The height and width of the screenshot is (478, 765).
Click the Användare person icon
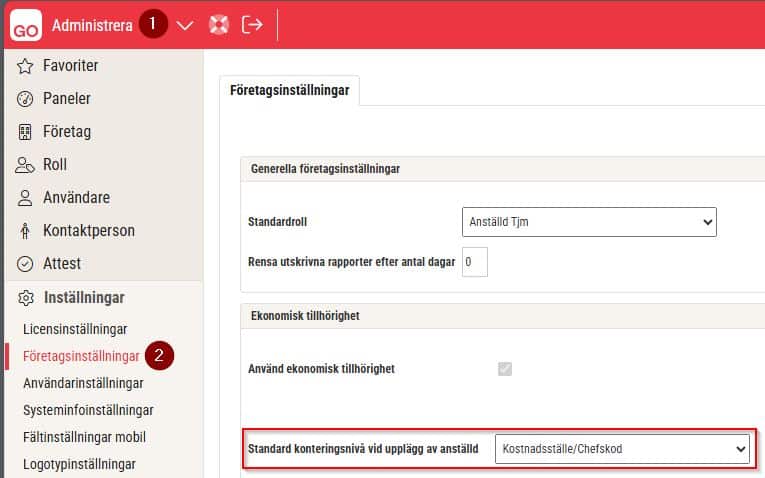(25, 198)
